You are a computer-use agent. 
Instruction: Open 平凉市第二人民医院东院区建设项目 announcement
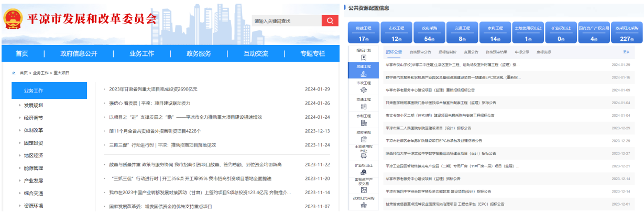click(x=429, y=128)
